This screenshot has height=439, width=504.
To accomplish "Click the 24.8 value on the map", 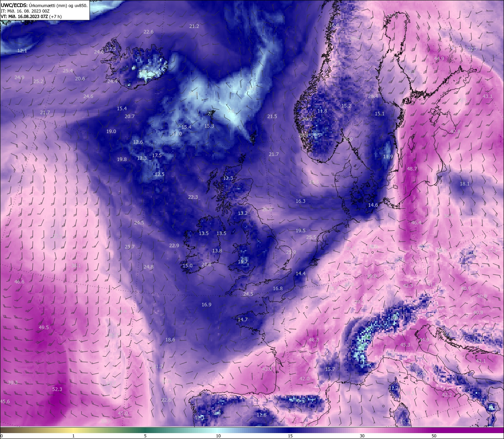I will click(148, 267).
